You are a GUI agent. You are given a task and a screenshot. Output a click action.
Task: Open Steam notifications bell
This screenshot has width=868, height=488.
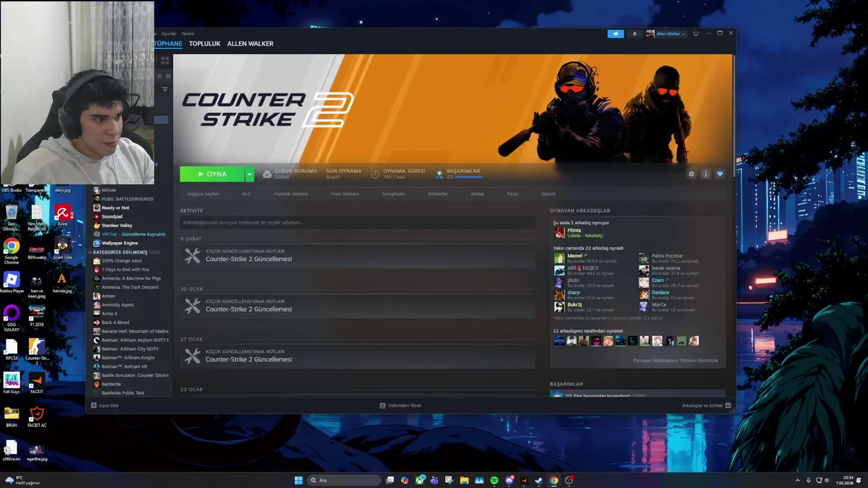point(635,34)
